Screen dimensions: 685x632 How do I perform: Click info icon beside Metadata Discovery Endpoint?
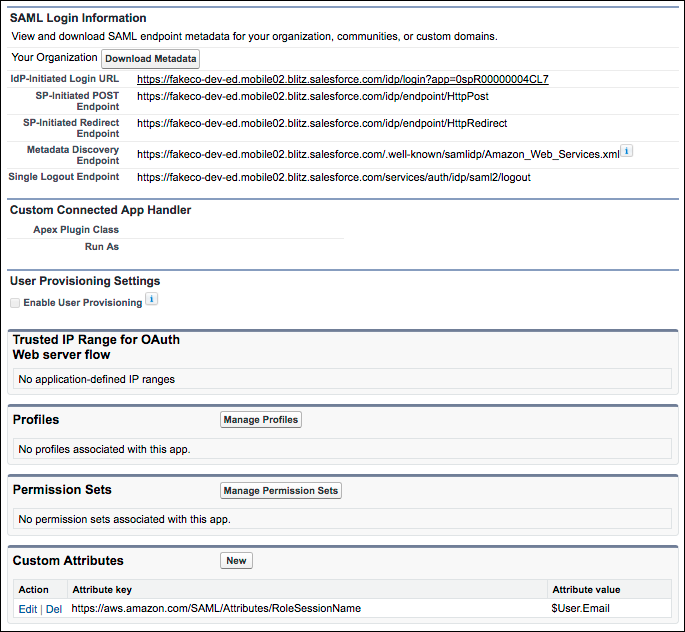(627, 151)
